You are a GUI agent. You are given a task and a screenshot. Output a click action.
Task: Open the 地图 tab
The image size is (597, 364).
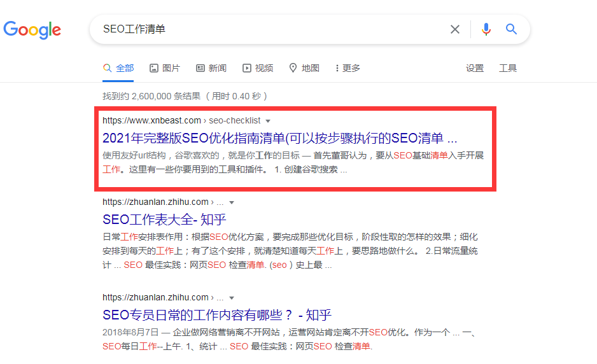point(304,68)
